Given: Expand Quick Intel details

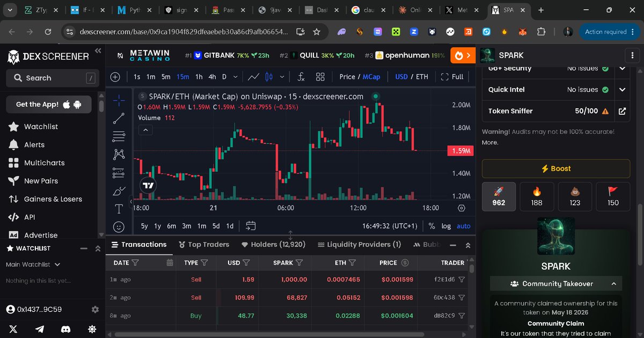Looking at the screenshot, I should (x=622, y=90).
